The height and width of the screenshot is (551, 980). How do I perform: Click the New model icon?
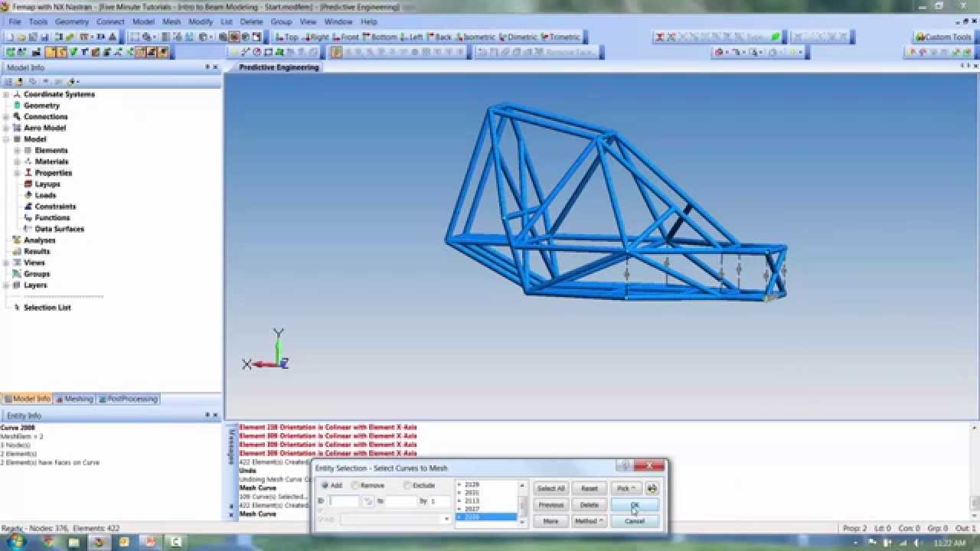coord(10,37)
